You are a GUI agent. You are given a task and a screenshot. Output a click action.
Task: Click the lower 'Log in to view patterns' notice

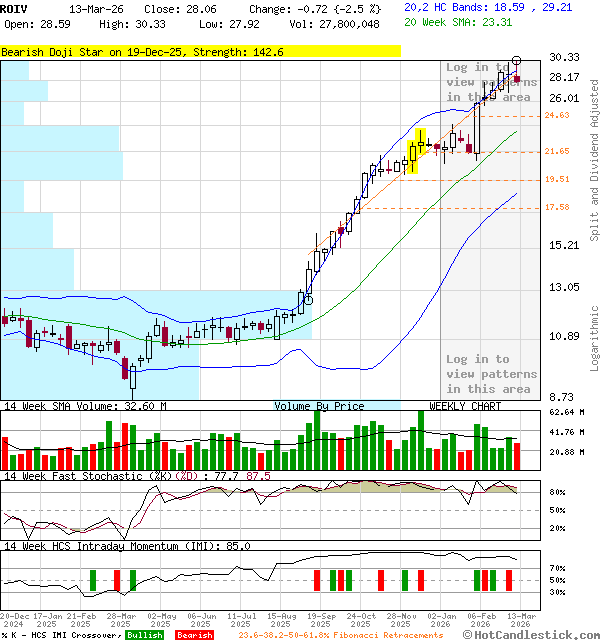coord(490,374)
